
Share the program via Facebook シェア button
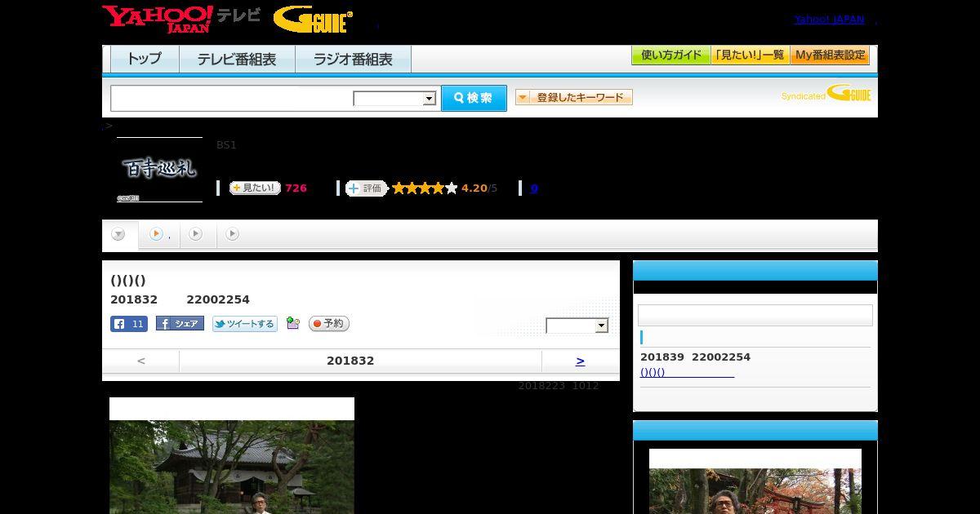(180, 324)
